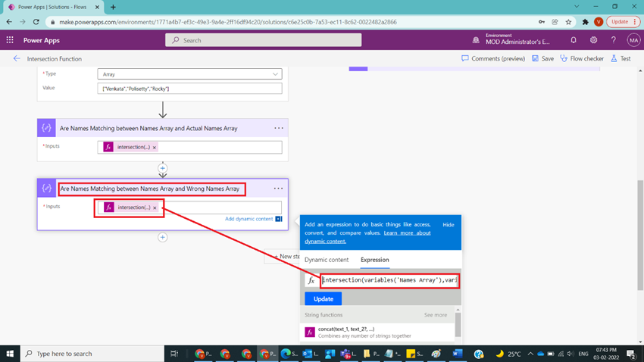644x362 pixels.
Task: Switch to the Expression tab
Action: tap(374, 260)
